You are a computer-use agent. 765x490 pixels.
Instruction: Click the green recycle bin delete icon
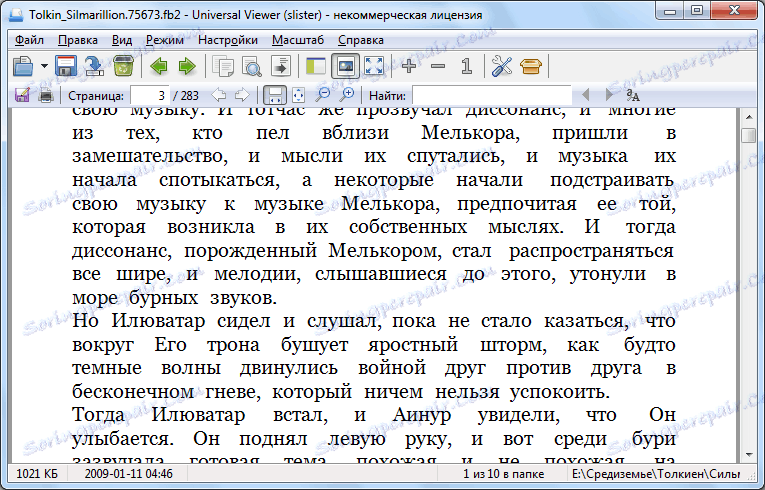click(x=123, y=66)
